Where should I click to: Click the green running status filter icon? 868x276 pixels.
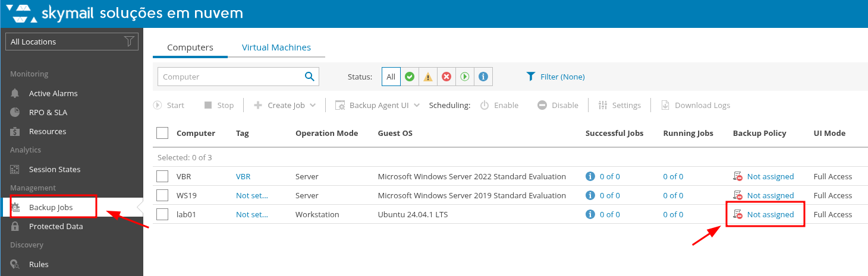(x=465, y=77)
